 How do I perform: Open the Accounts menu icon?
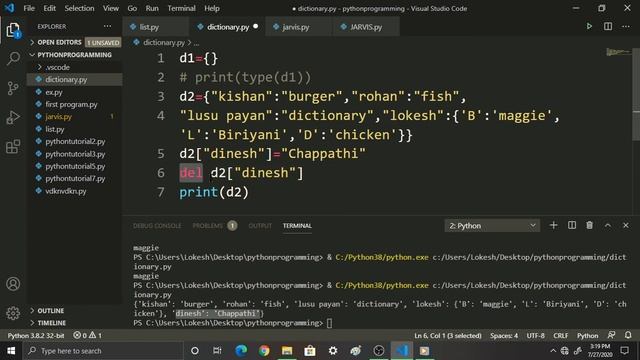click(13, 284)
